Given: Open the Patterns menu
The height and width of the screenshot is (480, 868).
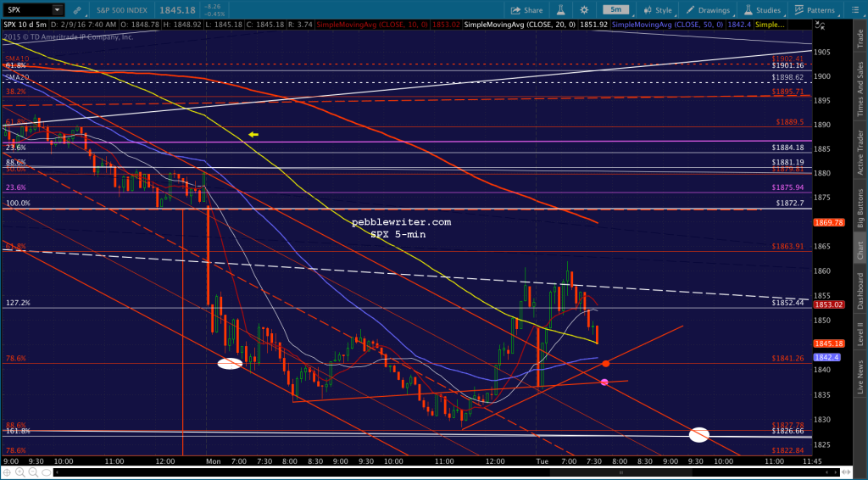Looking at the screenshot, I should pos(815,10).
